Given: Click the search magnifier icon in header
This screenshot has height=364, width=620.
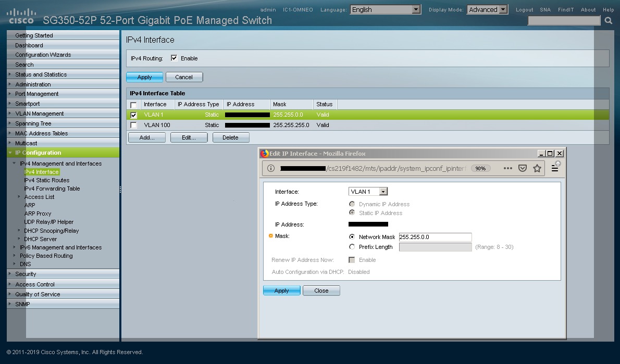Looking at the screenshot, I should point(608,20).
